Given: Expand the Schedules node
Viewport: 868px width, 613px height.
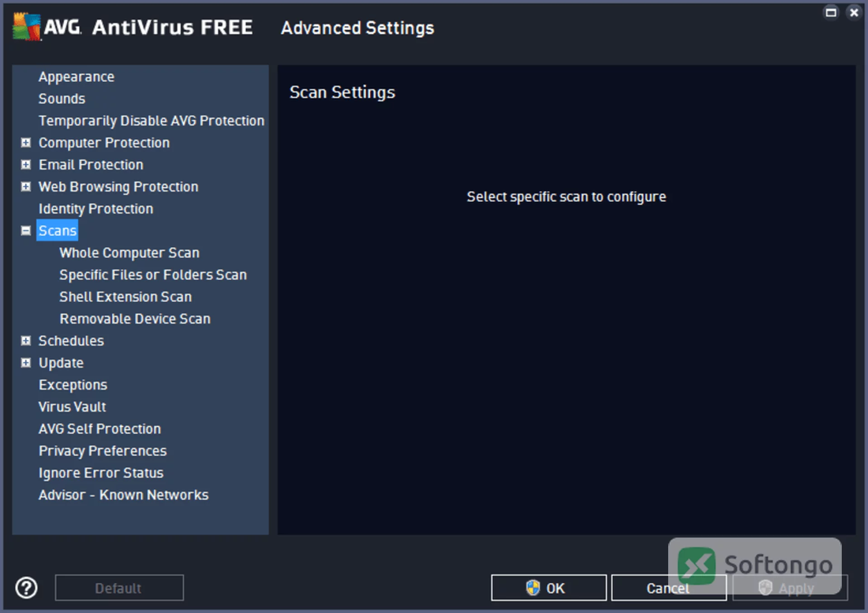Looking at the screenshot, I should (26, 341).
